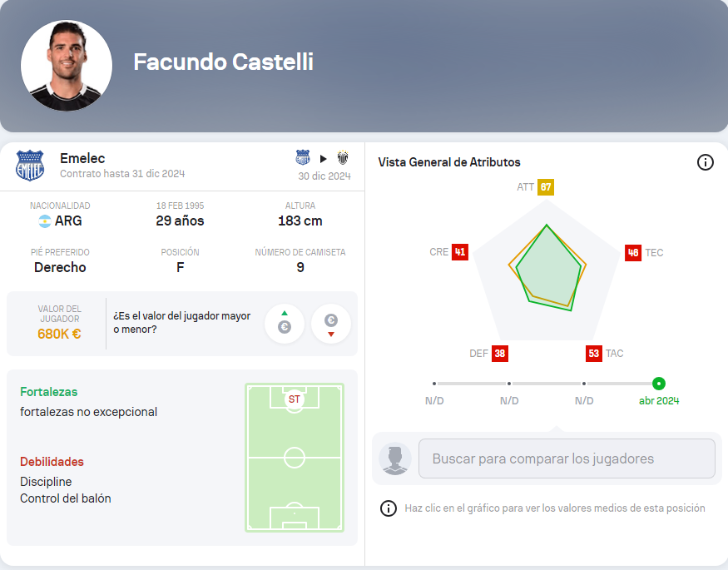728x570 pixels.
Task: Select the abr 2024 timeline point
Action: pyautogui.click(x=659, y=384)
